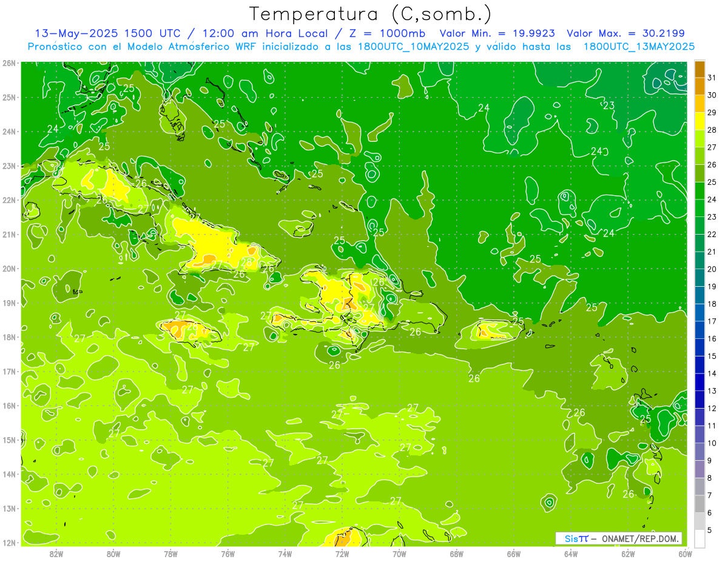
Task: Click the 76W longitude axis label
Action: [x=228, y=554]
